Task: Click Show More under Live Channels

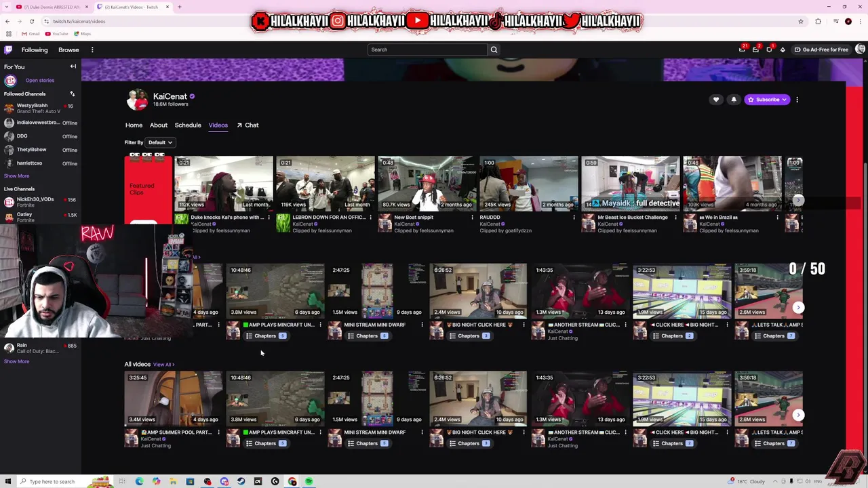Action: coord(16,362)
